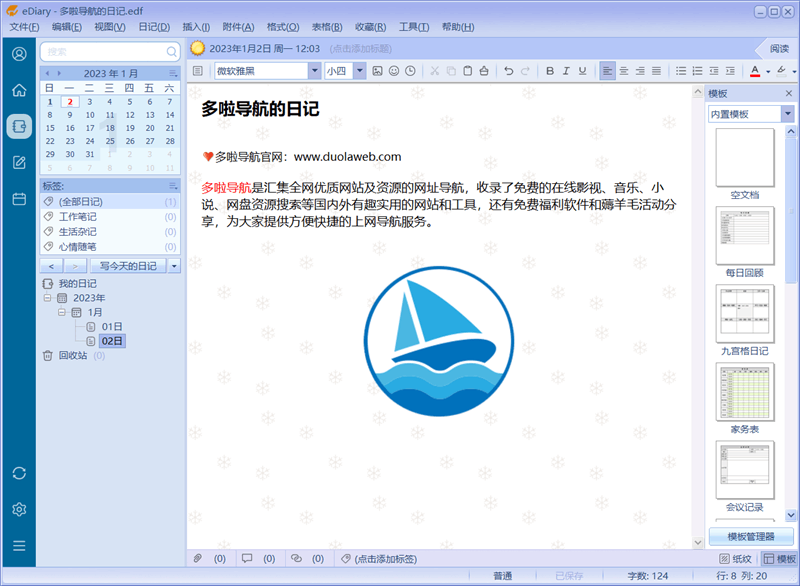Open the 格式(O) menu
Screen dimensions: 800x586
[283, 27]
